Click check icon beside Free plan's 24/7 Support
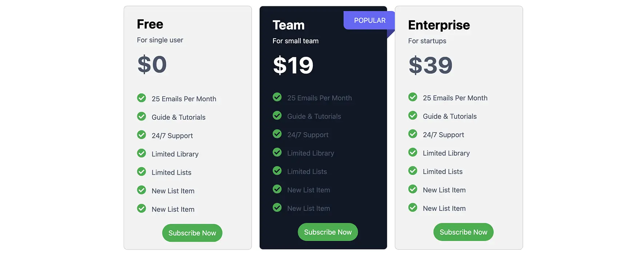This screenshot has height=255, width=644. click(x=141, y=135)
